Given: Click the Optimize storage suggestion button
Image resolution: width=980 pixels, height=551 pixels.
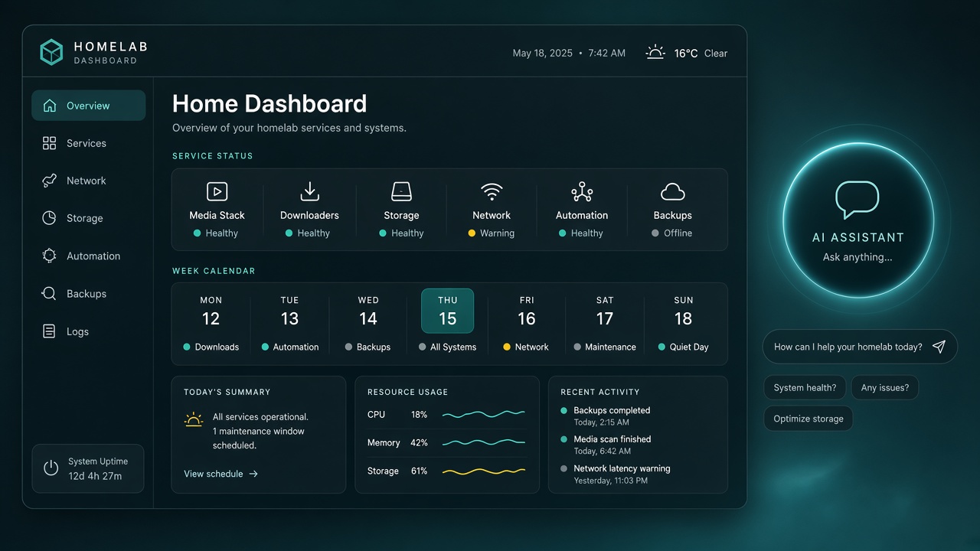Looking at the screenshot, I should (x=808, y=419).
